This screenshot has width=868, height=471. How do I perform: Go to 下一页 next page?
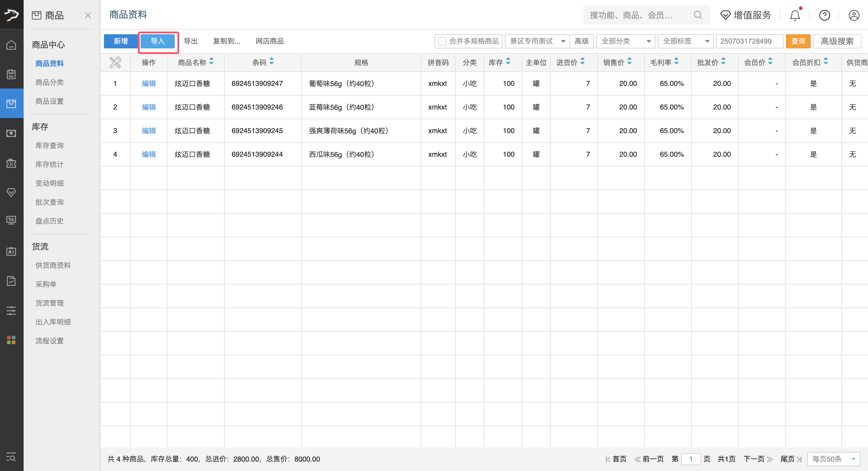[758, 459]
